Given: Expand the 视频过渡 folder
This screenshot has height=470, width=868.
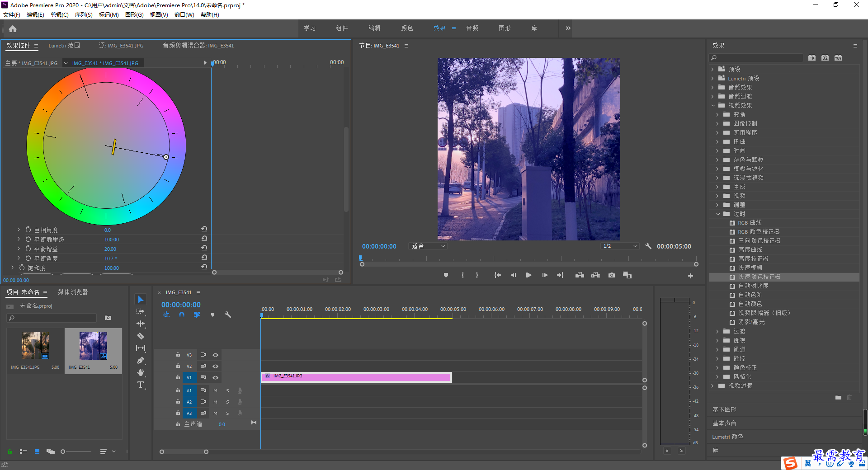Looking at the screenshot, I should tap(712, 385).
